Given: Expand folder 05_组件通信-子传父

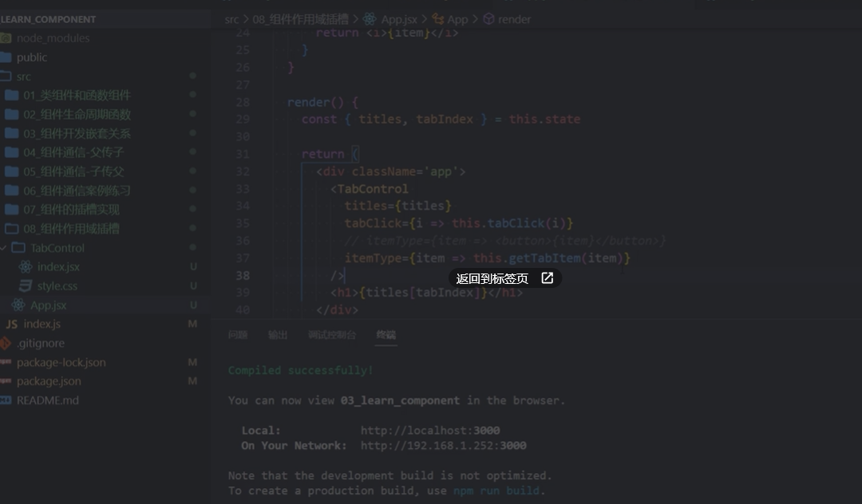Looking at the screenshot, I should (73, 171).
